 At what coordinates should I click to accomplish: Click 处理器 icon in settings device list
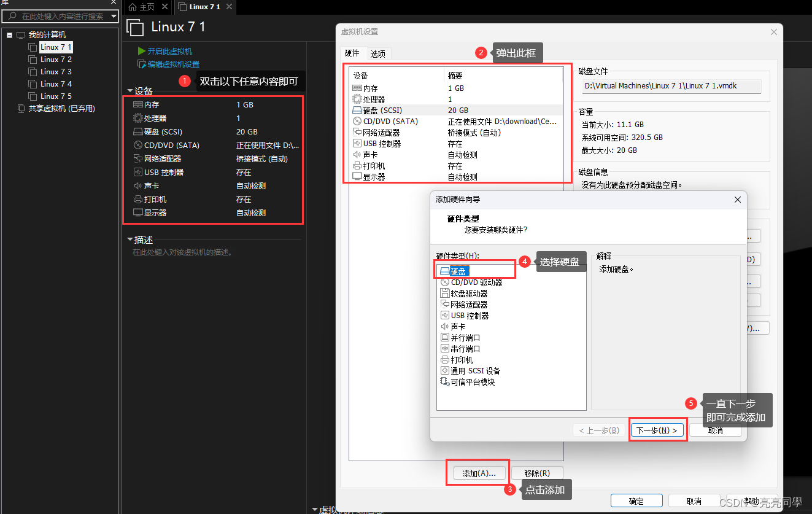pyautogui.click(x=357, y=99)
